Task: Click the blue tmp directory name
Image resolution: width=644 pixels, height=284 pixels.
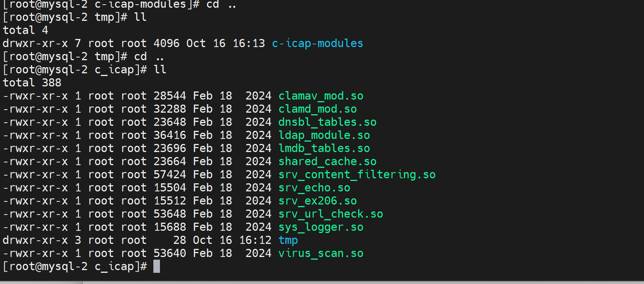Action: 288,240
